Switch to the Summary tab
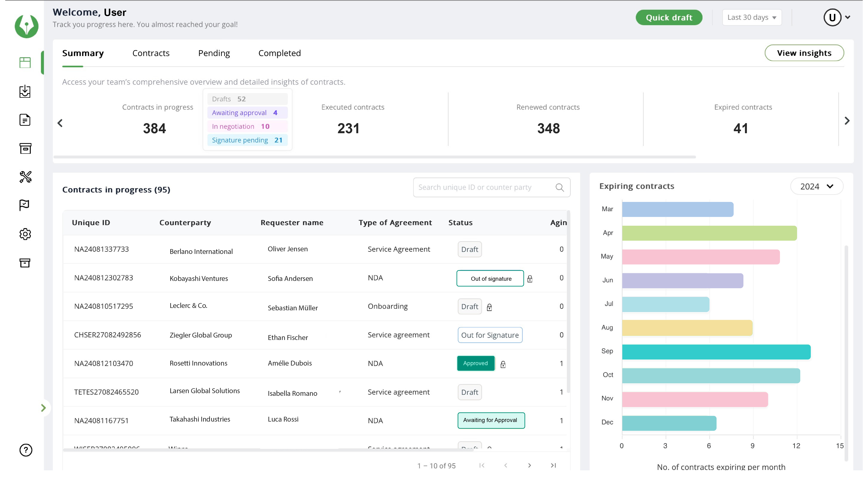Viewport: 868px width, 477px height. click(x=83, y=53)
